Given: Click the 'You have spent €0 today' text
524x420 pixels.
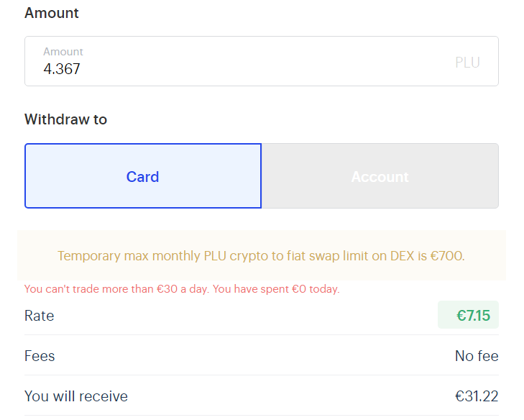Looking at the screenshot, I should point(277,289).
